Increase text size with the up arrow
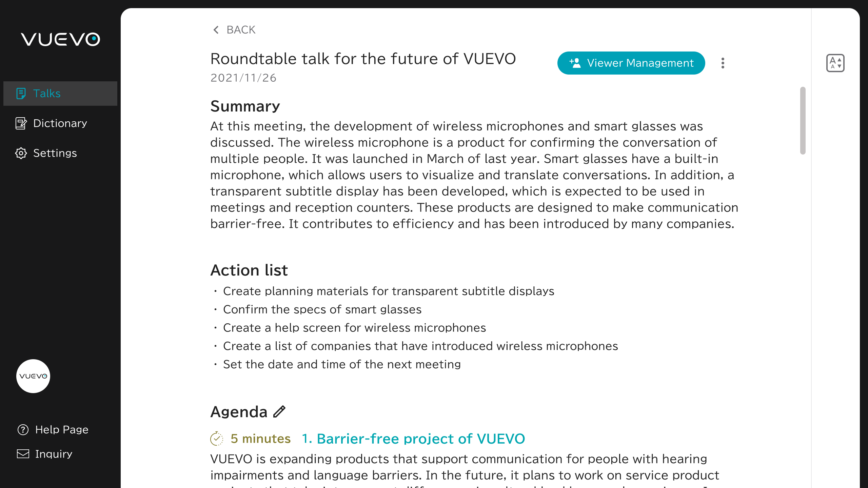 [839, 60]
